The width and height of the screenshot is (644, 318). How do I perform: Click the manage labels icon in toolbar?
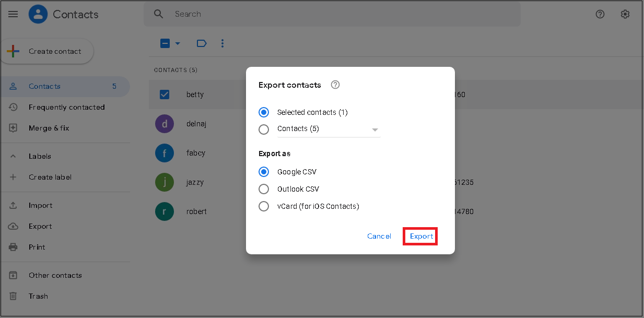coord(201,43)
